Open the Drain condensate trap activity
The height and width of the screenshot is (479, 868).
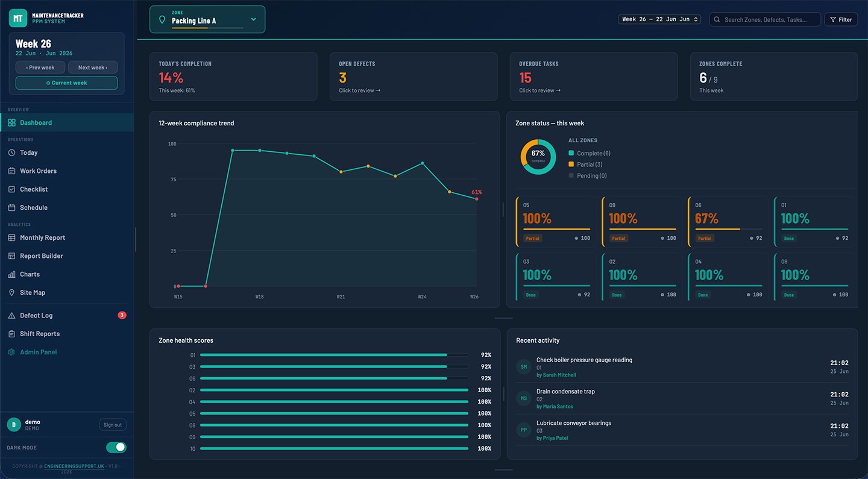pyautogui.click(x=682, y=398)
